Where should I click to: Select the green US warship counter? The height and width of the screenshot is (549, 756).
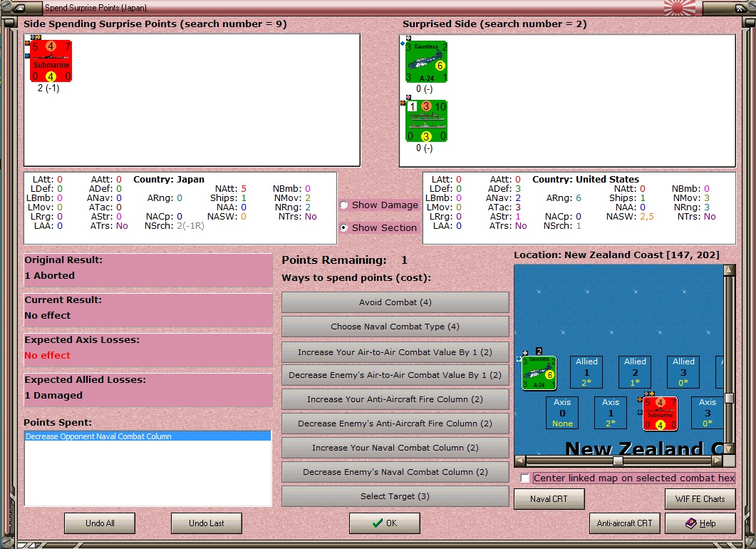coord(426,120)
